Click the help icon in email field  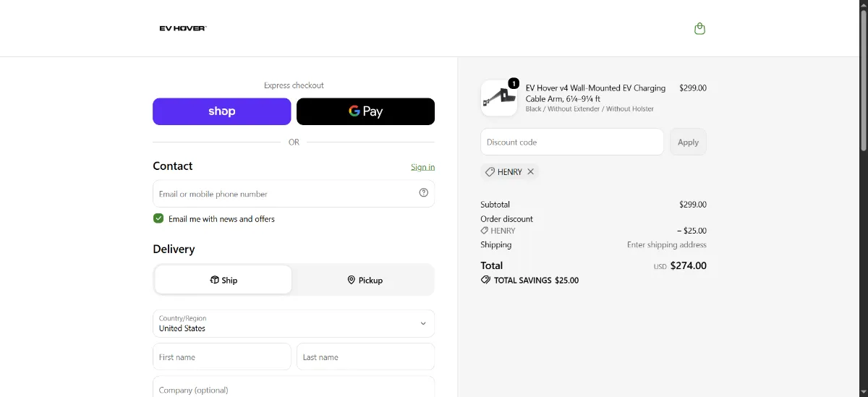pos(424,192)
